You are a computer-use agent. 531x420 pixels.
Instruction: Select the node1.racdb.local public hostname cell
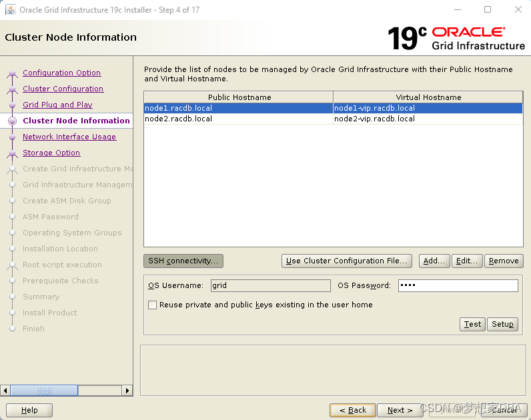[x=238, y=108]
